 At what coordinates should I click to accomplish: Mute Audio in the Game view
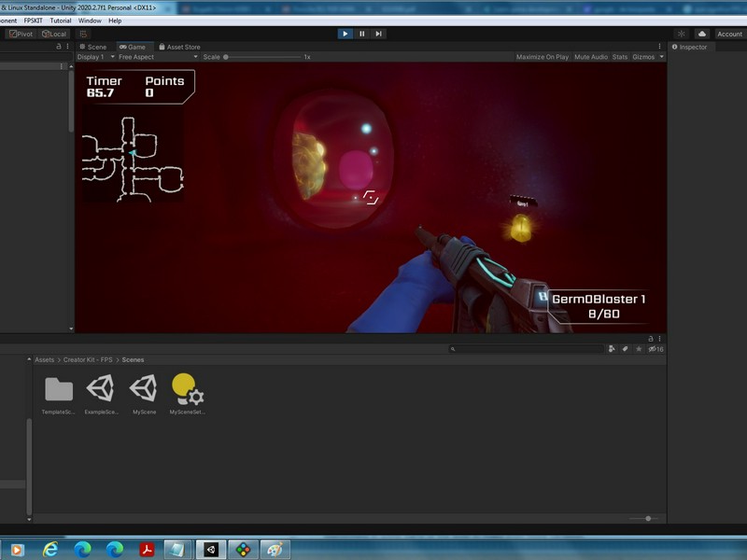[590, 57]
